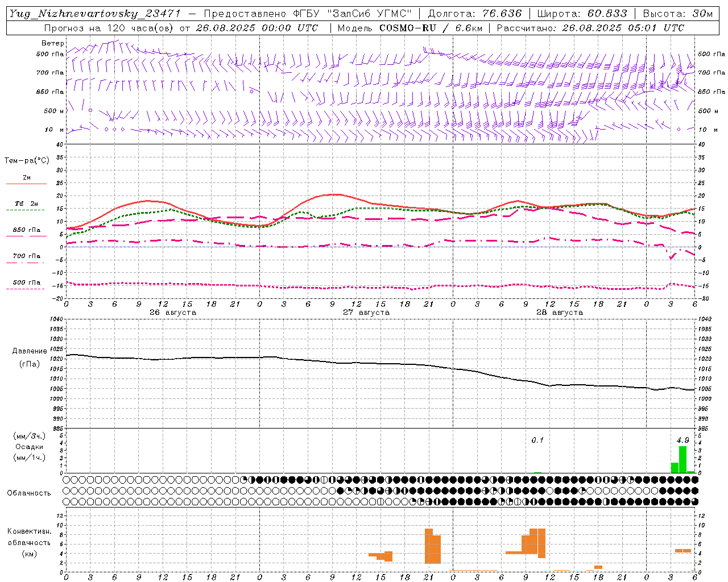Click the 28 августа date label

click(560, 313)
